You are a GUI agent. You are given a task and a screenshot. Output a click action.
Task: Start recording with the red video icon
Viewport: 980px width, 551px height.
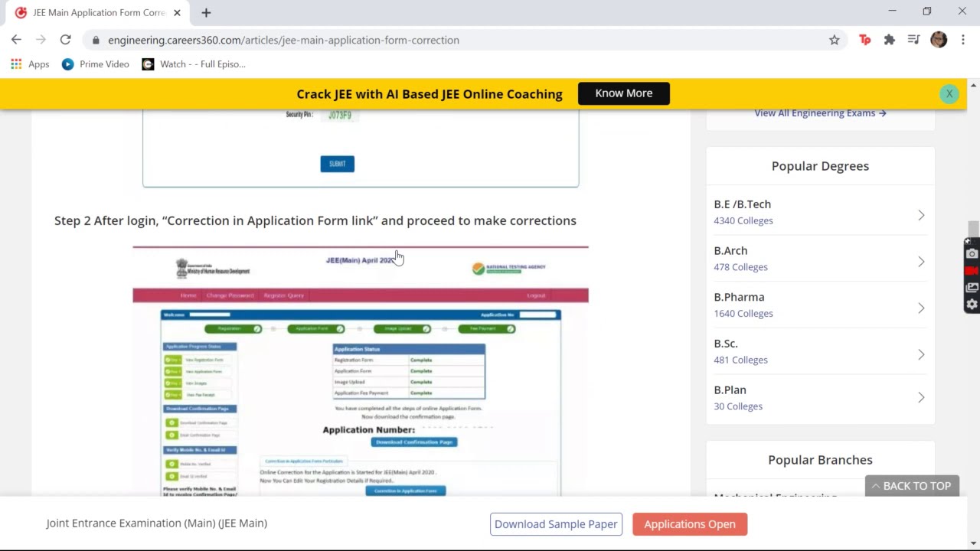click(972, 271)
